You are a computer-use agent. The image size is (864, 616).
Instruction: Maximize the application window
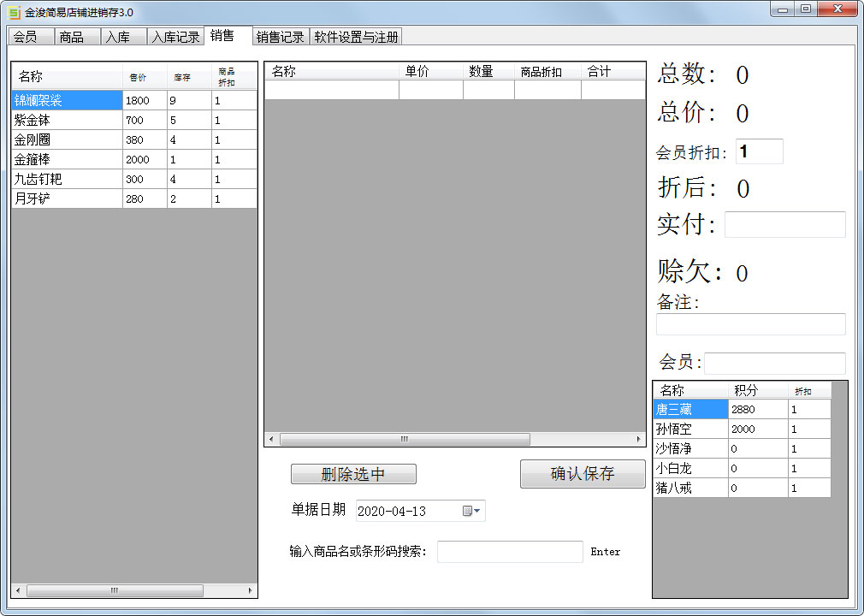click(806, 9)
